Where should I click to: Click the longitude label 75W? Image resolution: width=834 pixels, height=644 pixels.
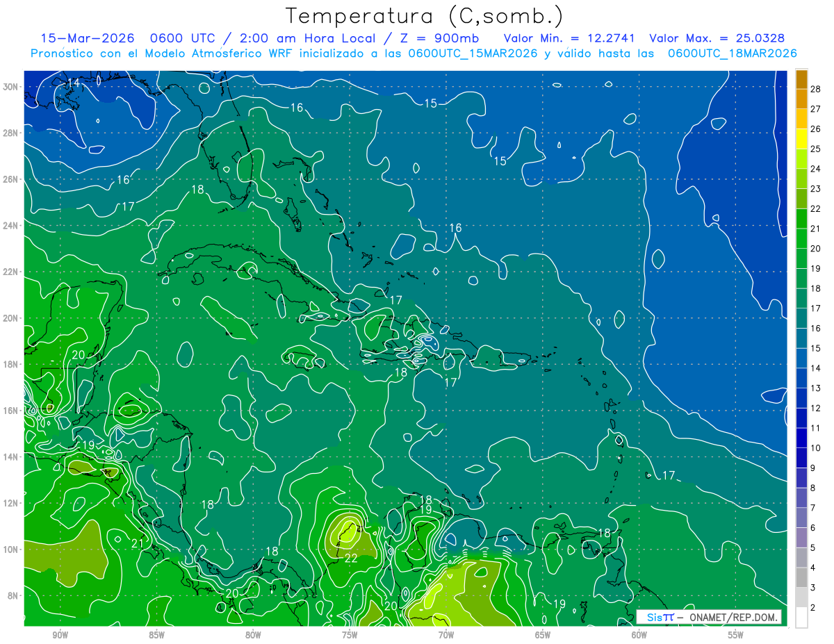350,635
